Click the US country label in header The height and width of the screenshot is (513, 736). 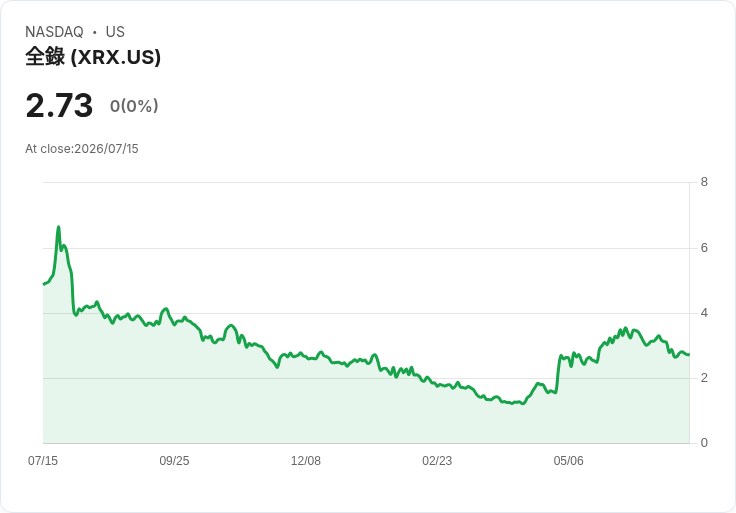coord(115,32)
